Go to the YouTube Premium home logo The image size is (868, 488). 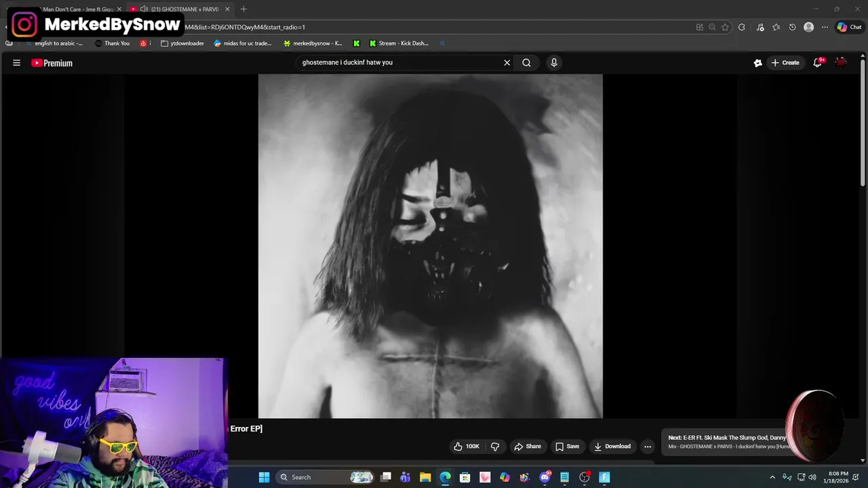(x=52, y=63)
